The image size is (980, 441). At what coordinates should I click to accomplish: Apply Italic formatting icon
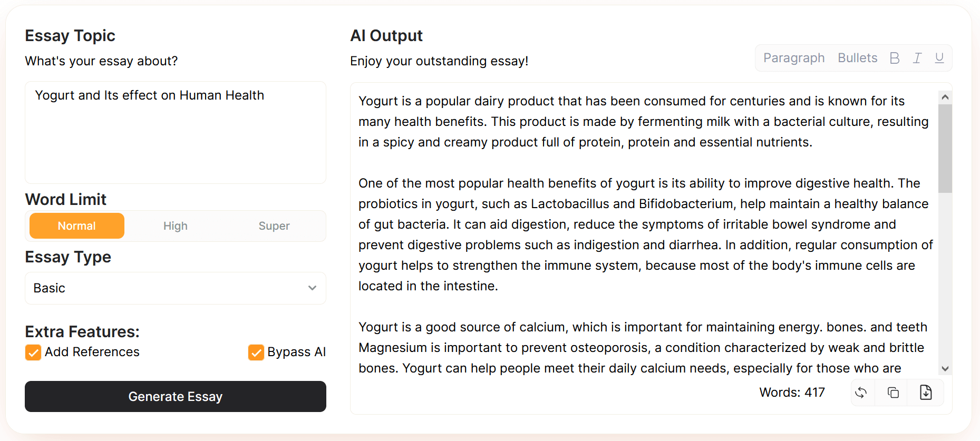click(x=917, y=58)
